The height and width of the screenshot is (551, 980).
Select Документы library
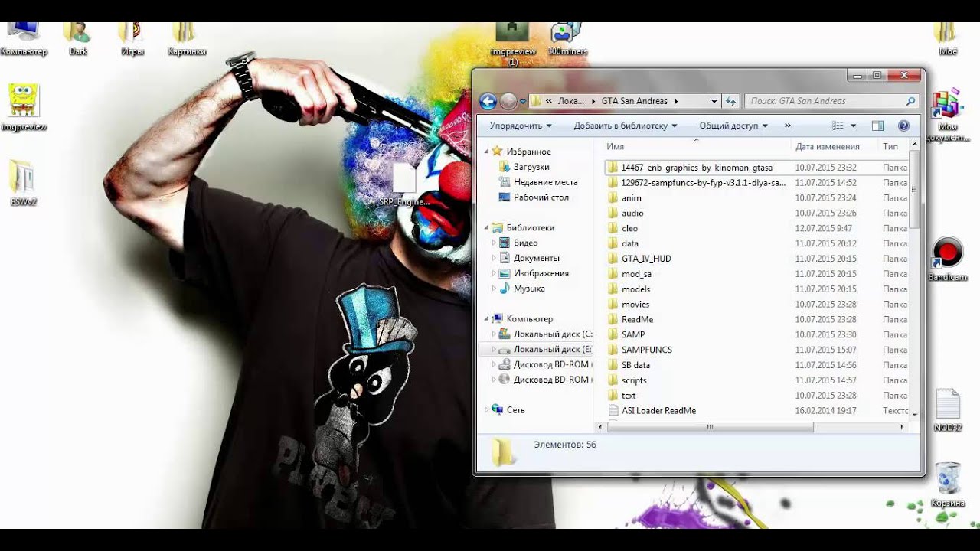(x=536, y=258)
